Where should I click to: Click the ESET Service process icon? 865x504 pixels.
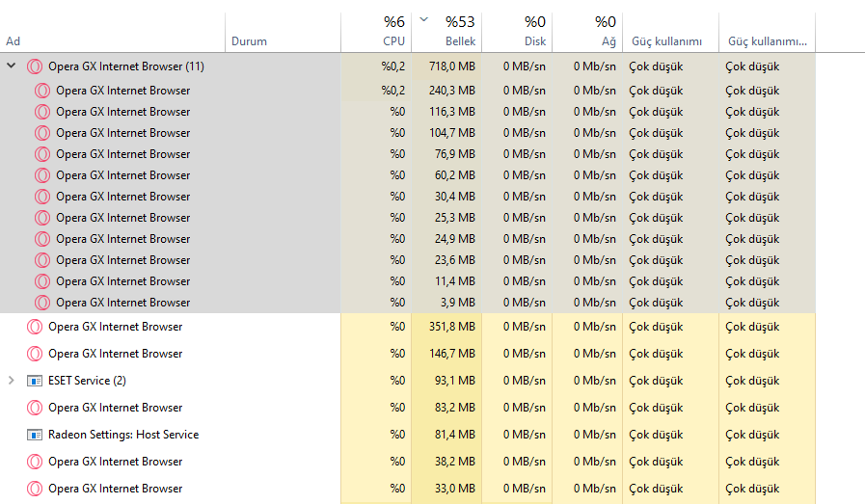coord(35,381)
